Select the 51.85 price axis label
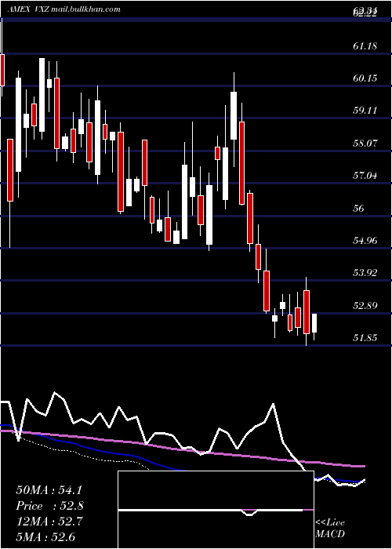 pyautogui.click(x=365, y=338)
